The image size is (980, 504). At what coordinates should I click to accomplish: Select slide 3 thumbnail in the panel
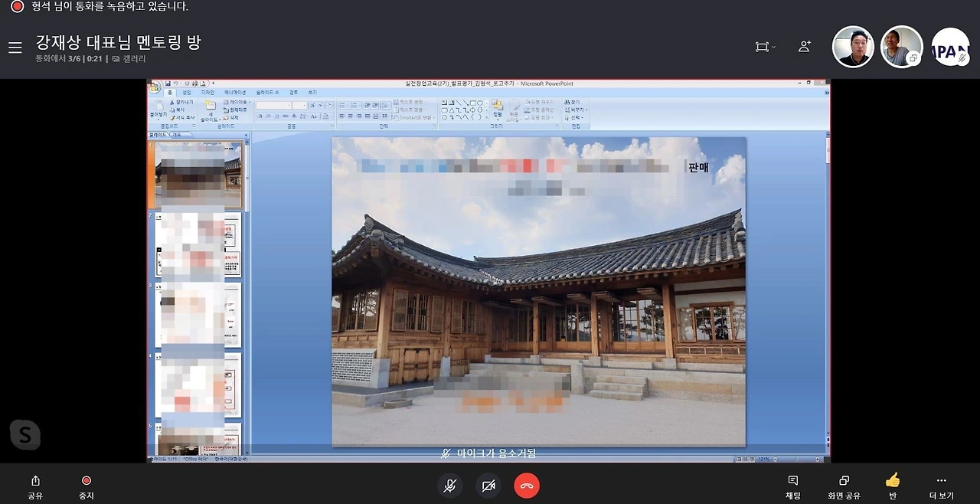tap(198, 315)
